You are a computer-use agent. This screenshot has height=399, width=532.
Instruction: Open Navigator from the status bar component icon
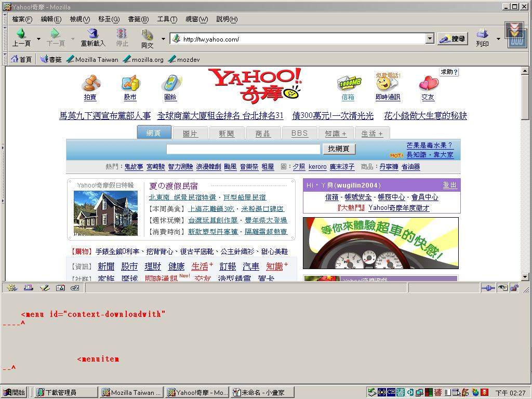[x=12, y=288]
